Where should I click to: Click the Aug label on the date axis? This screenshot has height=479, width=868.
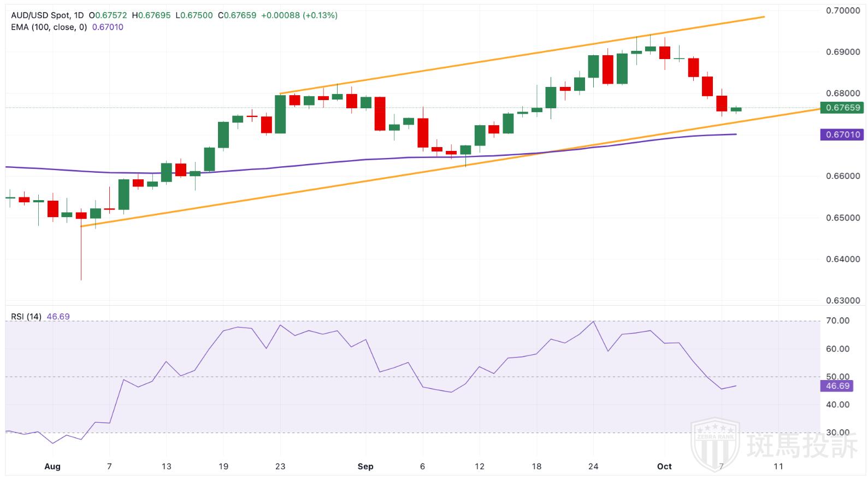tap(52, 466)
